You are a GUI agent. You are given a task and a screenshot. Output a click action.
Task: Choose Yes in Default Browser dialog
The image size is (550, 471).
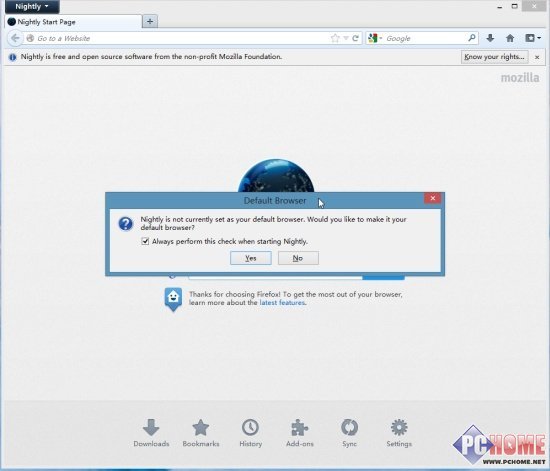click(251, 258)
